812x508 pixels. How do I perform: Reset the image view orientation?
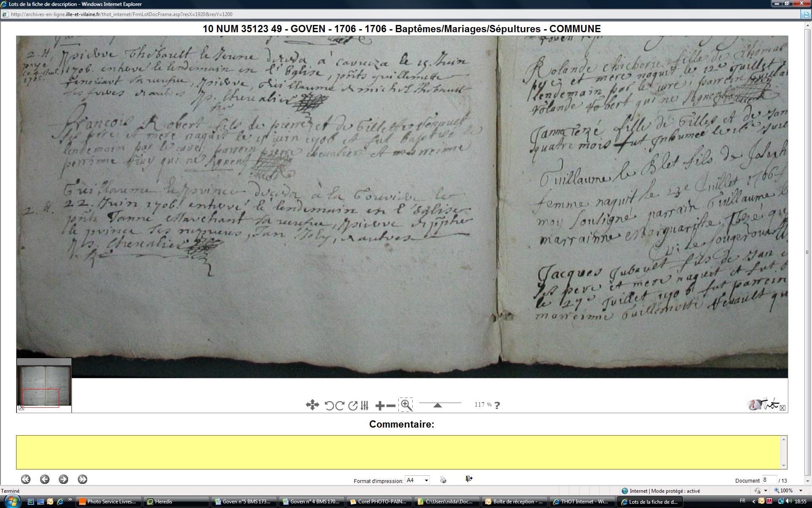[x=353, y=406]
